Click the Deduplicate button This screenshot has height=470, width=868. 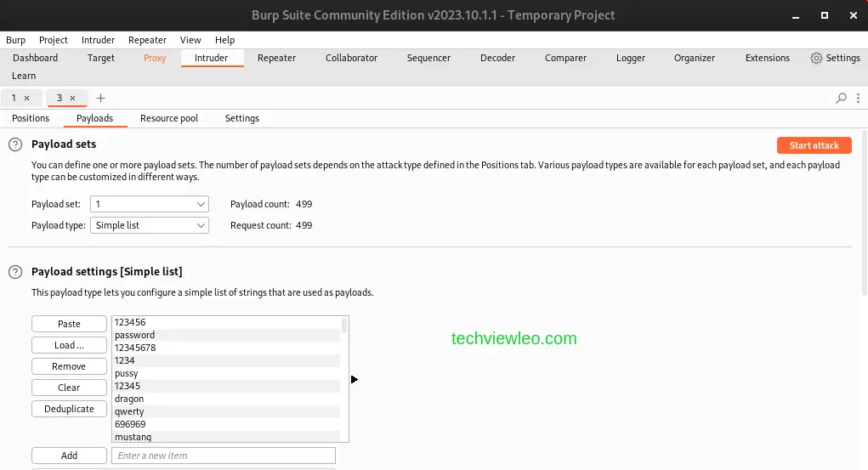69,409
